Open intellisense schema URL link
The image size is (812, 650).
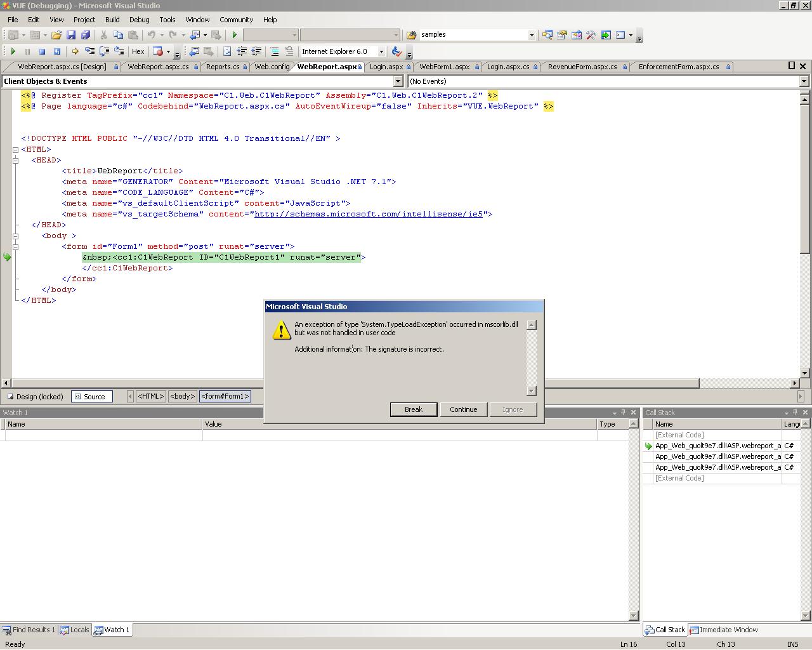369,215
